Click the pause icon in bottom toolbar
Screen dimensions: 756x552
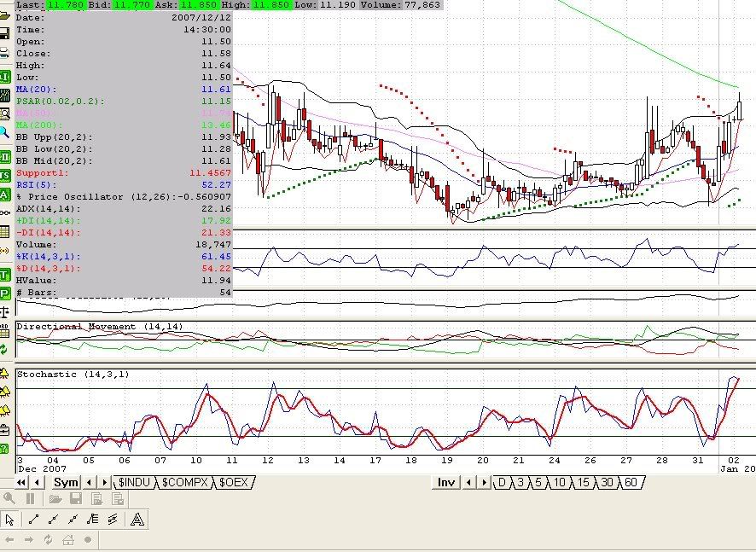(x=30, y=498)
